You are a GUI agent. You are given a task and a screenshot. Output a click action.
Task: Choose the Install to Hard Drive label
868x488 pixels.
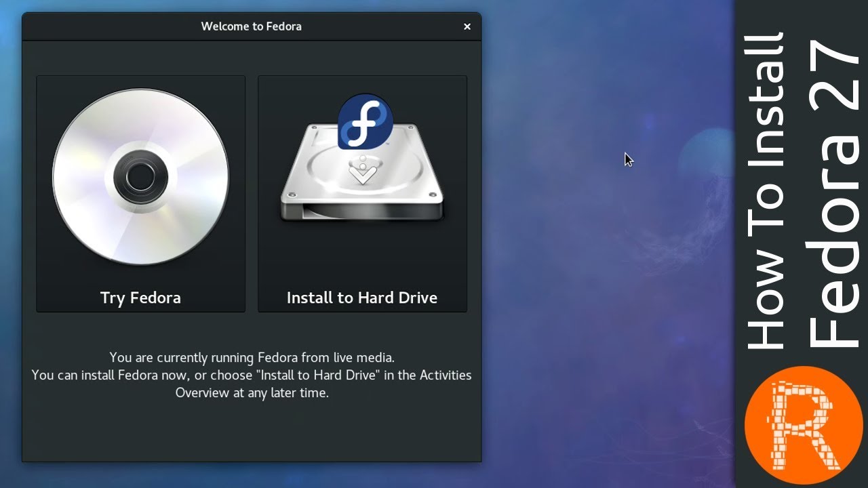(x=362, y=298)
